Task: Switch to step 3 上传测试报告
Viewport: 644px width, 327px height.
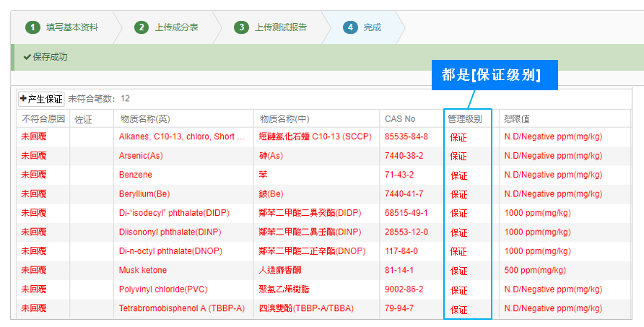Action: point(270,27)
